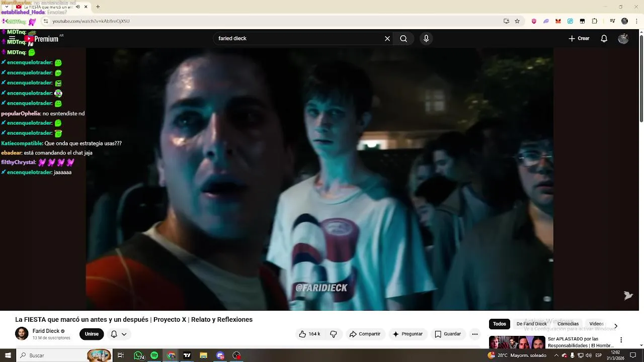Show more filter chips with the right arrow
Viewport: 644px width, 362px height.
(x=615, y=326)
